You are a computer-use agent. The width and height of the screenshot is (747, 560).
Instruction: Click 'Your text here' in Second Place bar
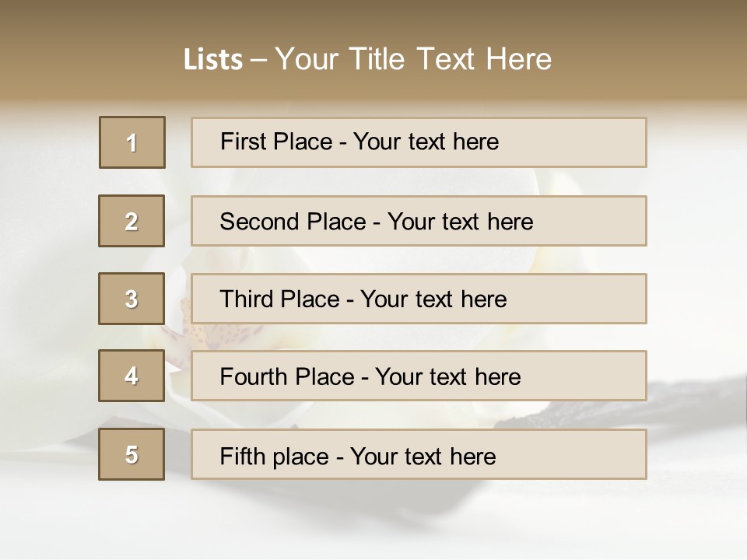460,222
